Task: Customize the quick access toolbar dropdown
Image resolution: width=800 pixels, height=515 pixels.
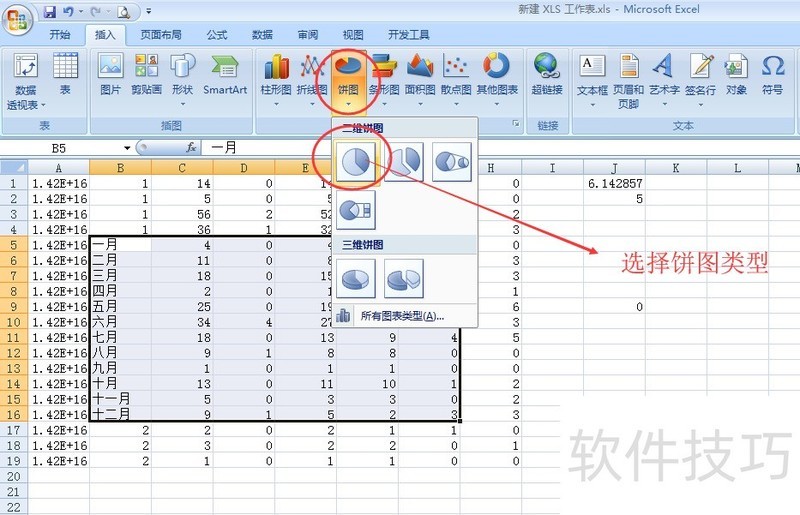Action: pos(148,11)
